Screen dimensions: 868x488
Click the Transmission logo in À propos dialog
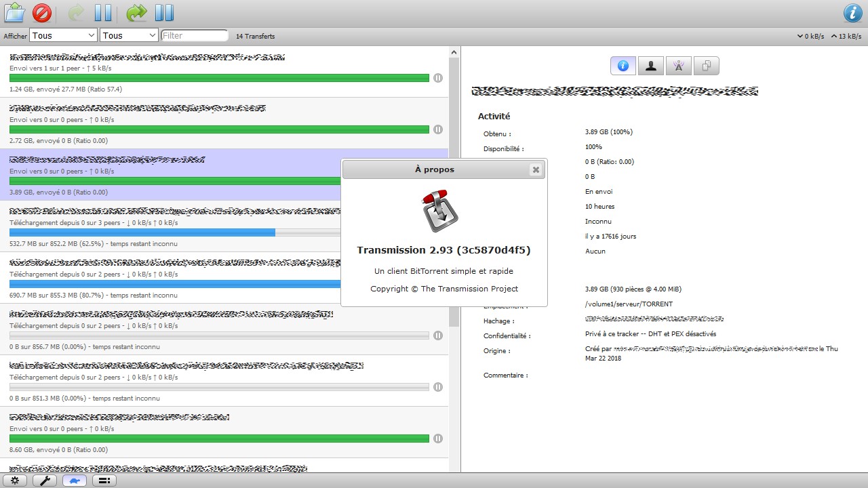pos(441,211)
